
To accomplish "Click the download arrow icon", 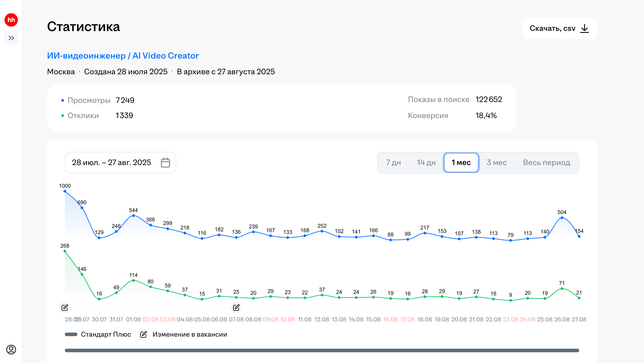I will 585,28.
